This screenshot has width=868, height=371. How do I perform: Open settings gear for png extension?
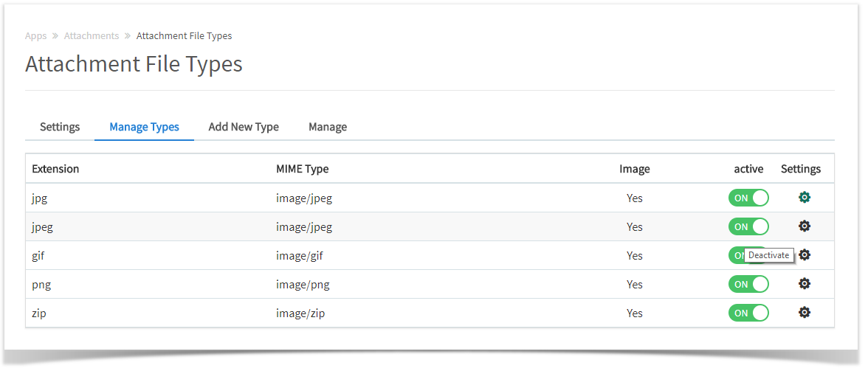[x=805, y=284]
